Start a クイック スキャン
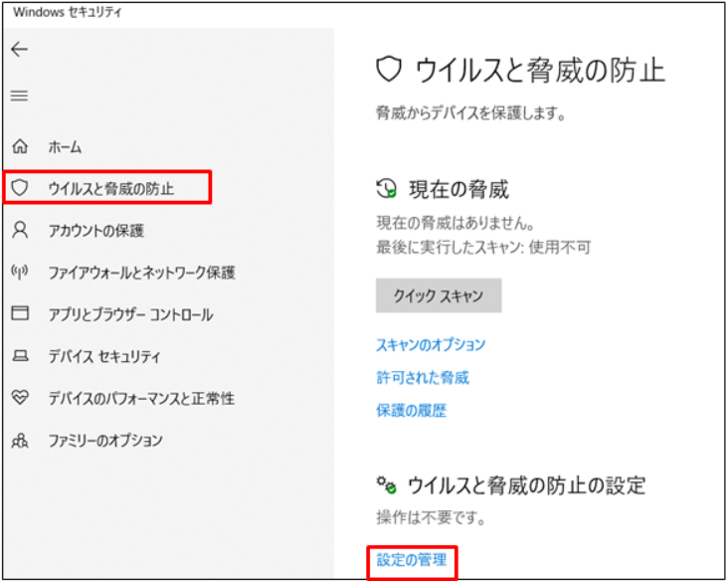The image size is (728, 581). coord(439,295)
